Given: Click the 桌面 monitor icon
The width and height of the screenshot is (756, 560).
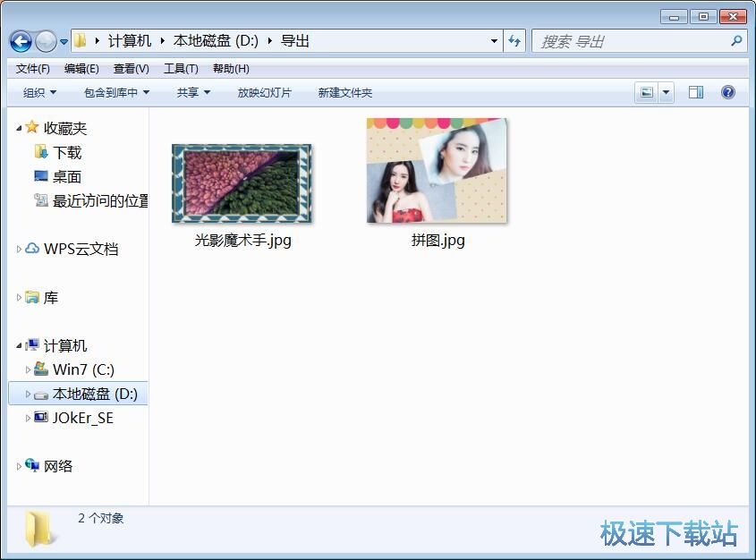Looking at the screenshot, I should point(41,176).
